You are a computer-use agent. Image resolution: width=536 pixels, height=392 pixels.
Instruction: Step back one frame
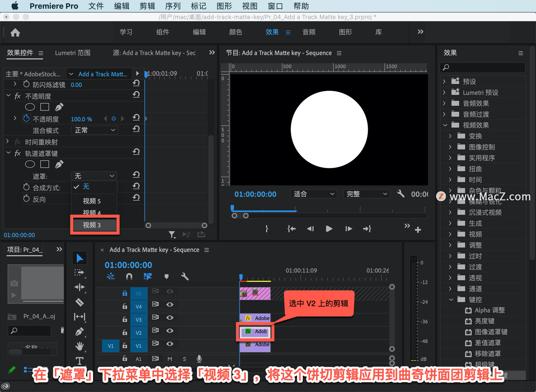(x=310, y=229)
